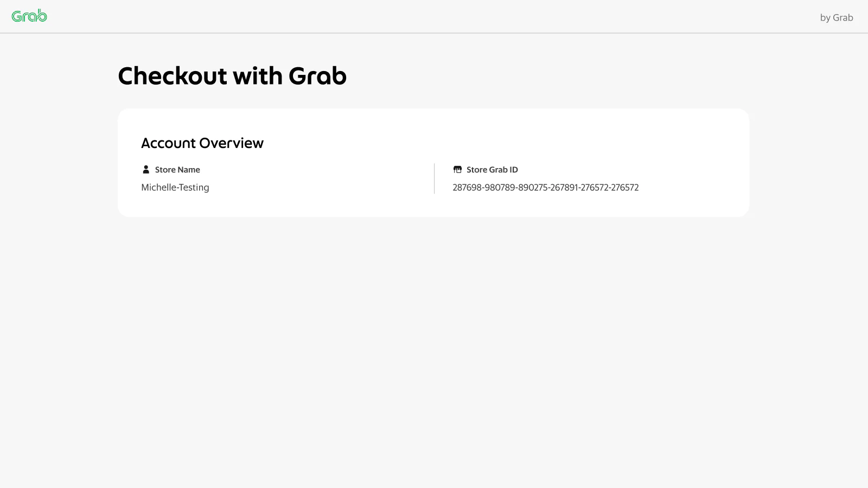The width and height of the screenshot is (868, 488).
Task: Click the word "Checkout" in the title
Action: point(173,76)
